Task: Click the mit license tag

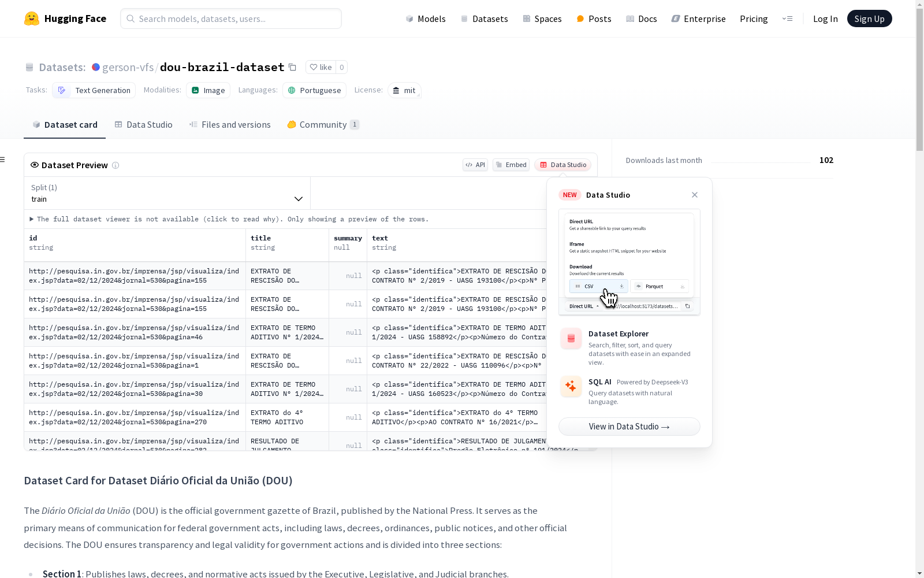Action: pos(404,90)
